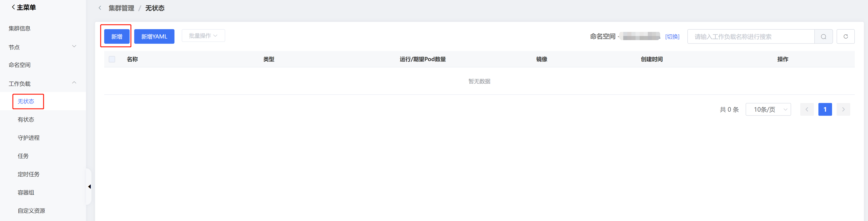
Task: Go to next page arrow
Action: [x=843, y=109]
